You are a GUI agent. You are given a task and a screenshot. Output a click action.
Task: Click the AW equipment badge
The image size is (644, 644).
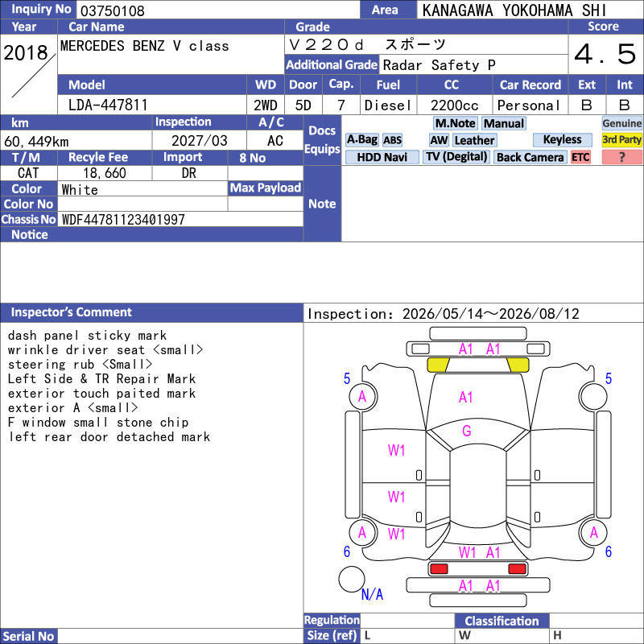(439, 140)
